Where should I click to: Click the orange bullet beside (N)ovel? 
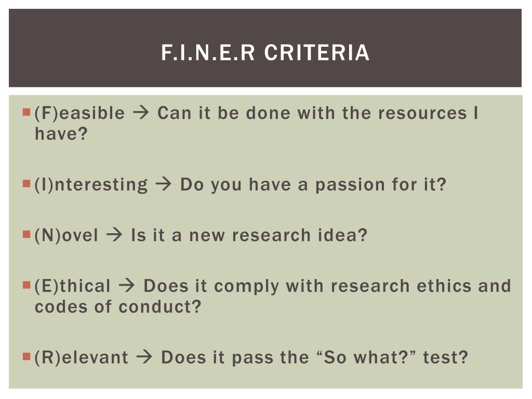click(x=26, y=234)
